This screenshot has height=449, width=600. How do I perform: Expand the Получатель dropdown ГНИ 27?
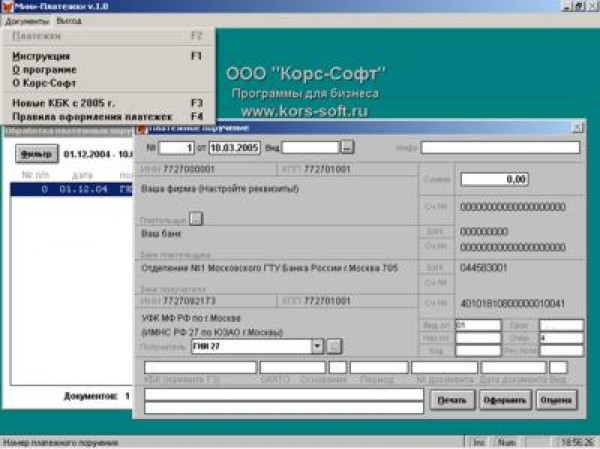pos(317,346)
